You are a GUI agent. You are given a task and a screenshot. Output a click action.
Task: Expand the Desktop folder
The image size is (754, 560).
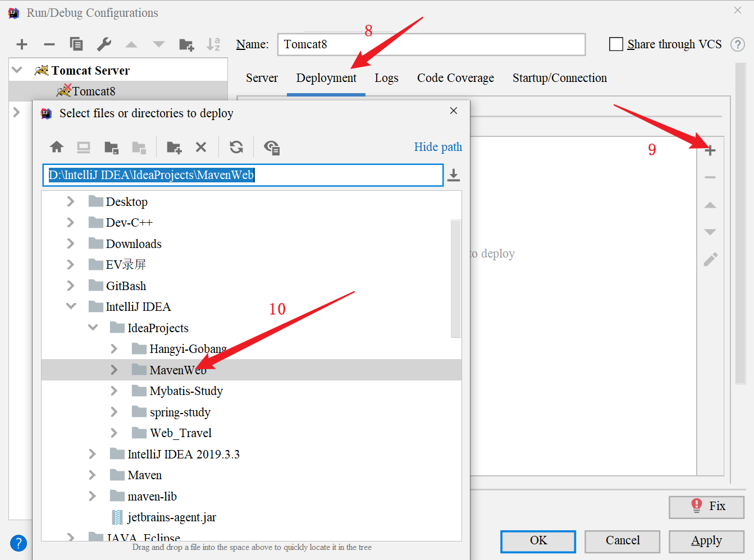71,201
